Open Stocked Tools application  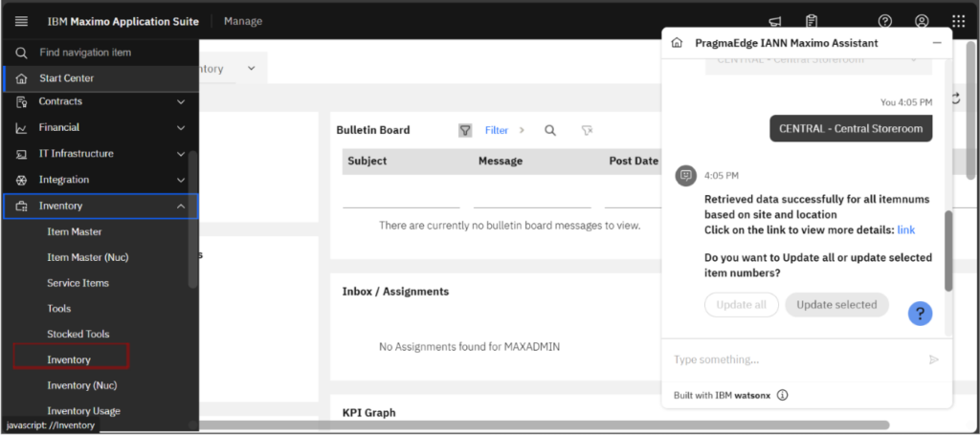click(78, 334)
